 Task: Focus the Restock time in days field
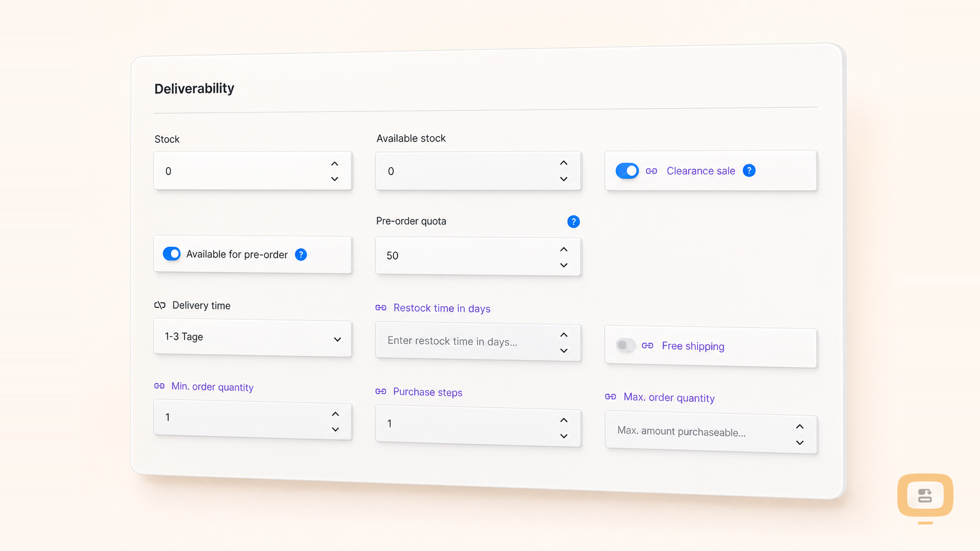[x=478, y=342]
